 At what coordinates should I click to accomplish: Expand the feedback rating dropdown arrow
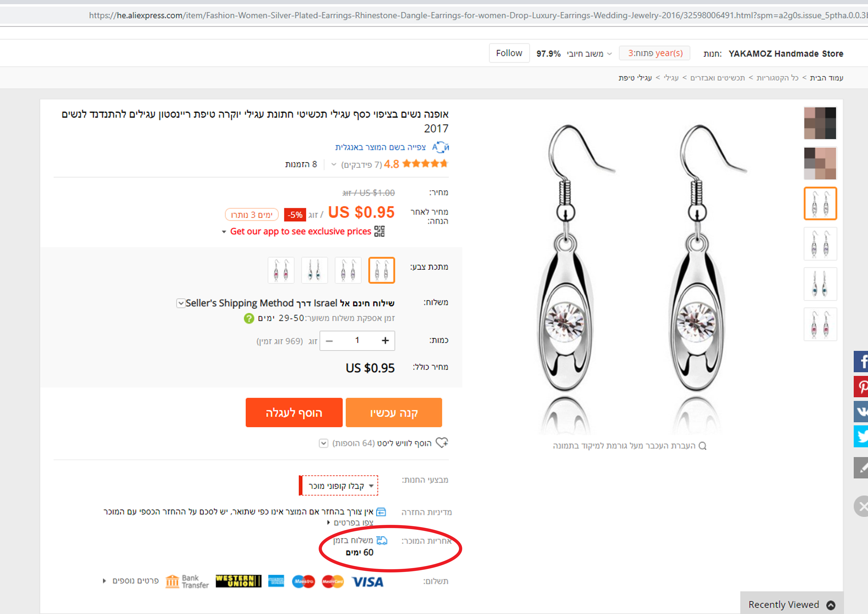(334, 164)
